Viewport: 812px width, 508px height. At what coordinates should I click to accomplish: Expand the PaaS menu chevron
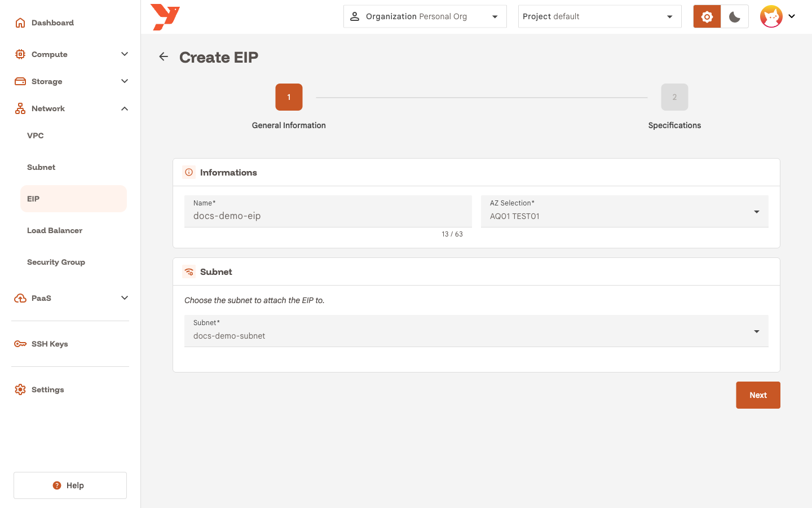(x=125, y=298)
